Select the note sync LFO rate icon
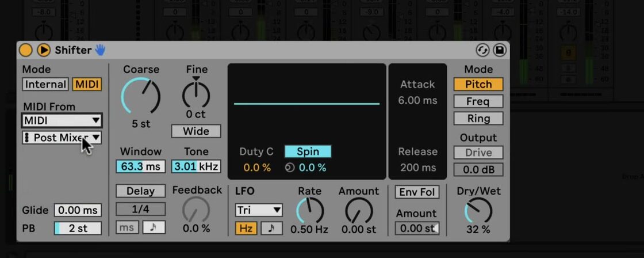 click(x=271, y=229)
